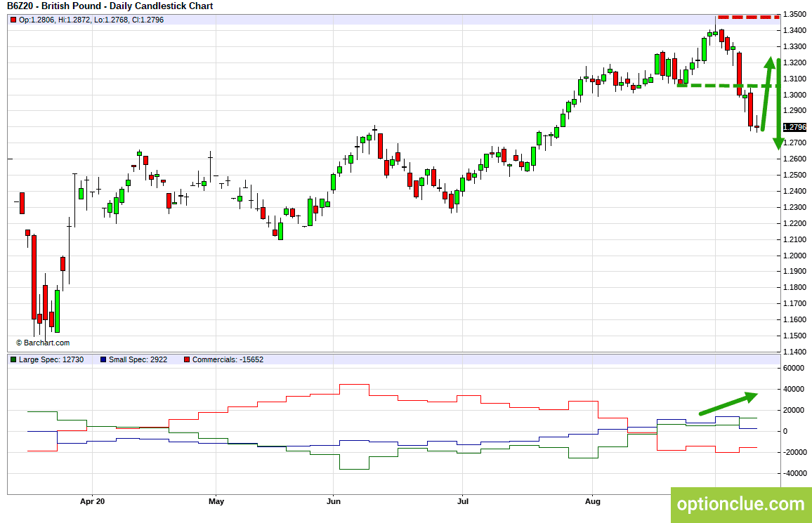Click the 1.3000 price axis label
The image size is (812, 523).
point(794,95)
